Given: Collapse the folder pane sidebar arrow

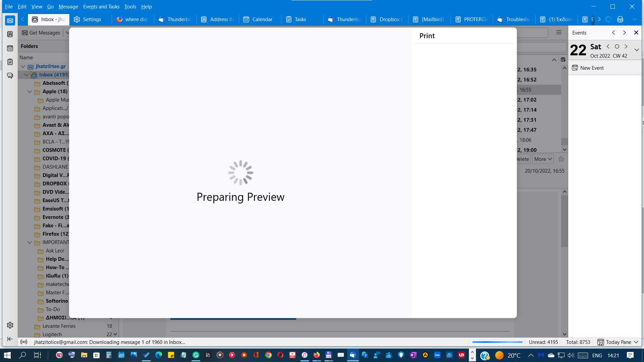Looking at the screenshot, I should (x=10, y=339).
